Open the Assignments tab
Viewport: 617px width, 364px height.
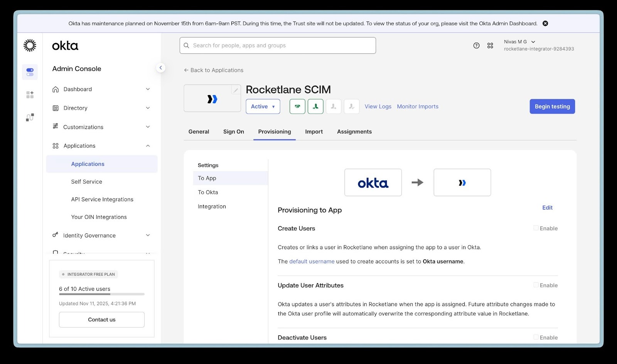pos(354,132)
